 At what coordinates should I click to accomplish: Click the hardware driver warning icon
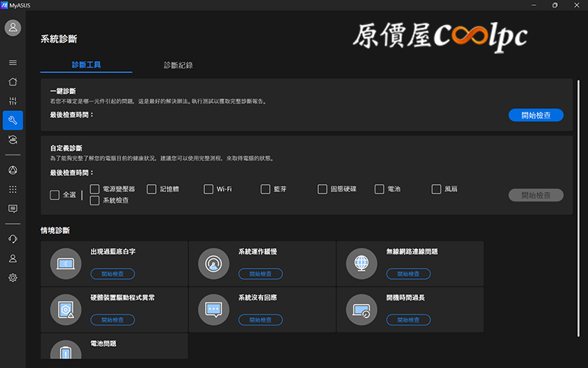[x=65, y=310]
